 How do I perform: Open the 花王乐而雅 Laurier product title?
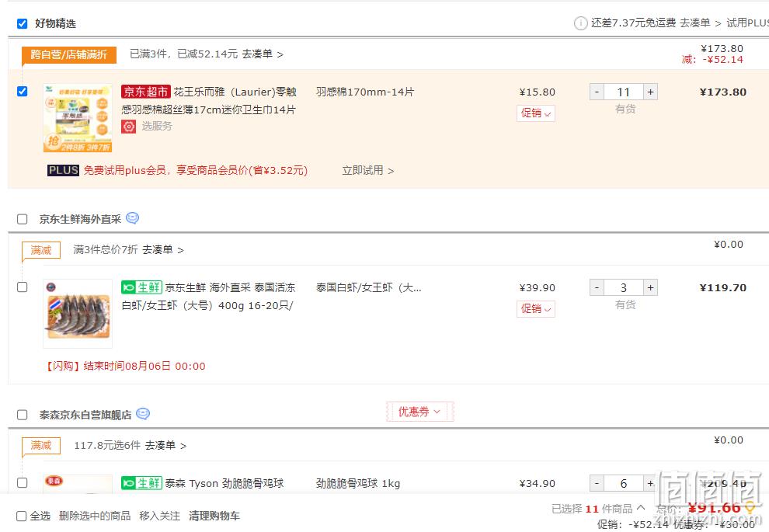click(x=210, y=100)
